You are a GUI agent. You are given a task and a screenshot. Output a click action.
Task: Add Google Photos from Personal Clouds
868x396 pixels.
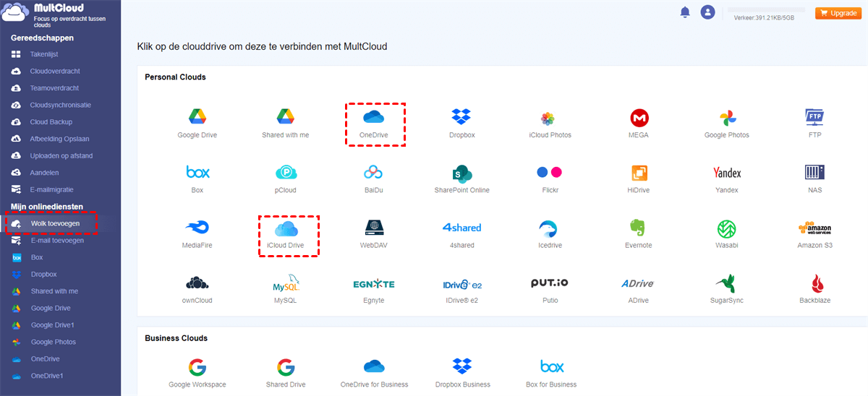[727, 118]
